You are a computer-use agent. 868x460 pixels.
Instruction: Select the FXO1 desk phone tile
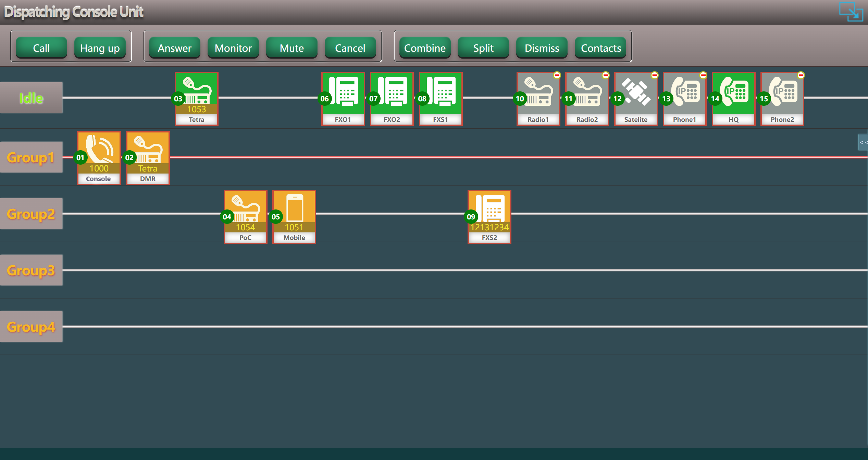343,98
